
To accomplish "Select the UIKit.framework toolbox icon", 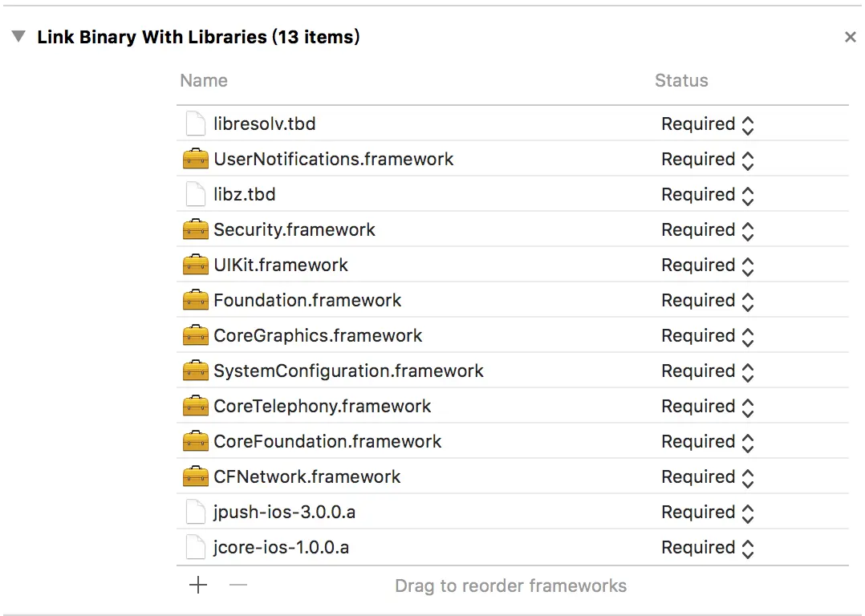I will (195, 265).
